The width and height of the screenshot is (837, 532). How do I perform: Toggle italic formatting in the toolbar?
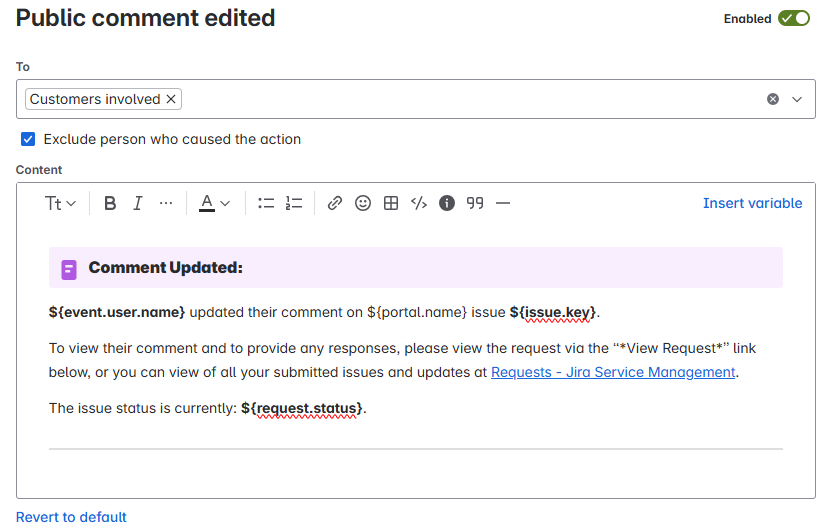click(138, 203)
